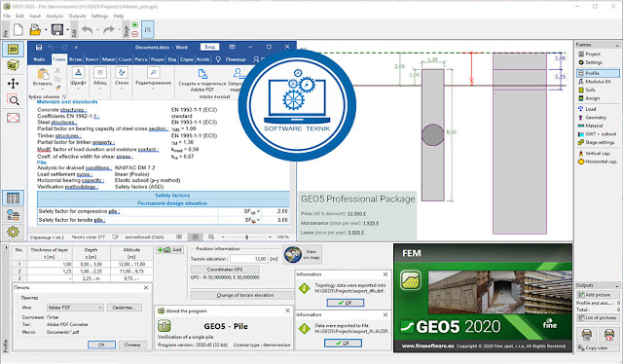Click the Copy view button
Image resolution: width=623 pixels, height=364 pixels.
(598, 348)
